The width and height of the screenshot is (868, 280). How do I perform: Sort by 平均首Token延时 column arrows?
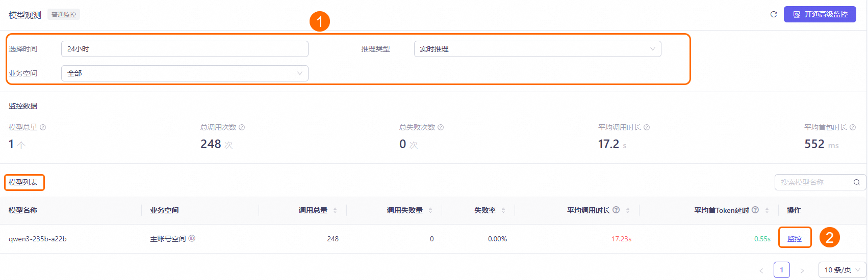point(767,210)
